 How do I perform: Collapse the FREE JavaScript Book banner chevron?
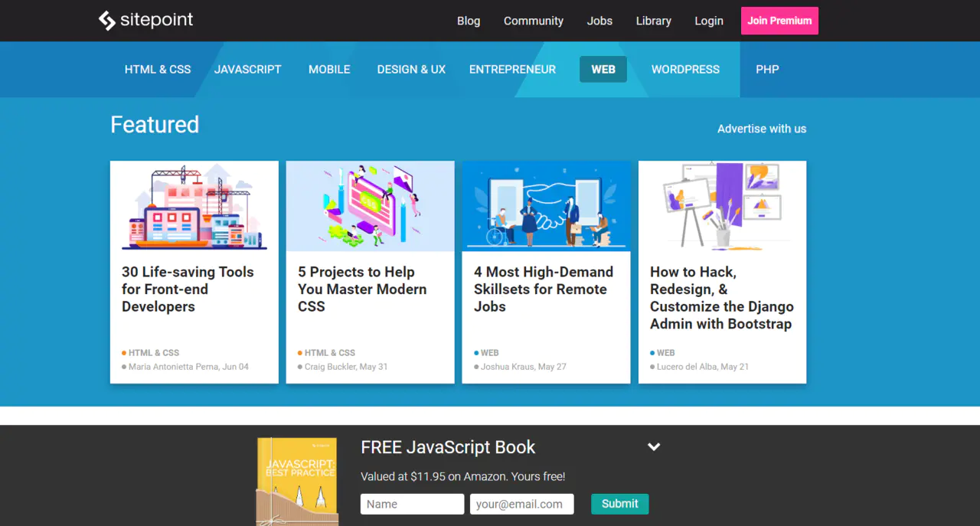(654, 446)
